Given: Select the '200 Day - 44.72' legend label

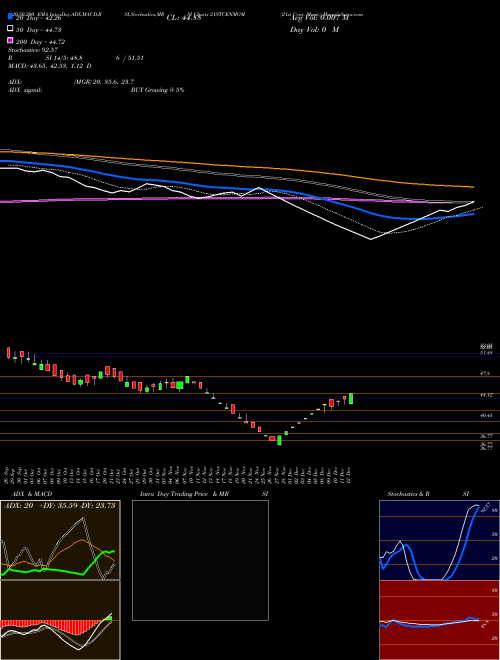Looking at the screenshot, I should pyautogui.click(x=40, y=42).
